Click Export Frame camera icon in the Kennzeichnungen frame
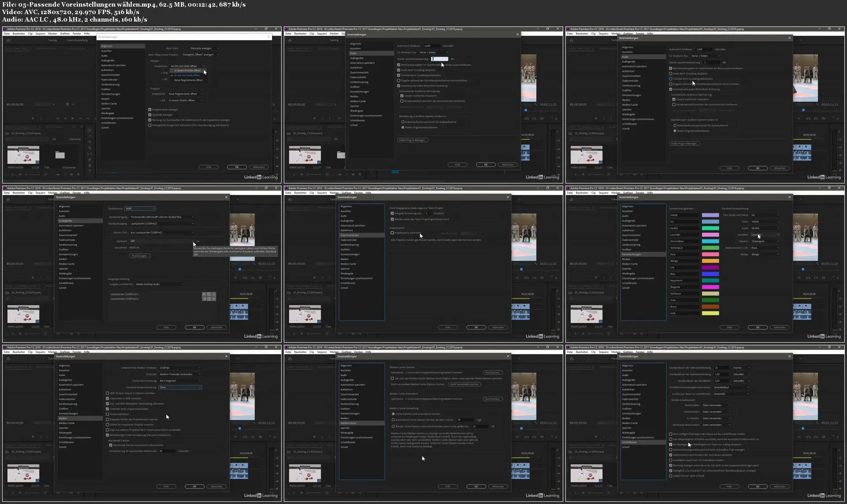Viewport: 847px width, 504px height. tap(824, 278)
